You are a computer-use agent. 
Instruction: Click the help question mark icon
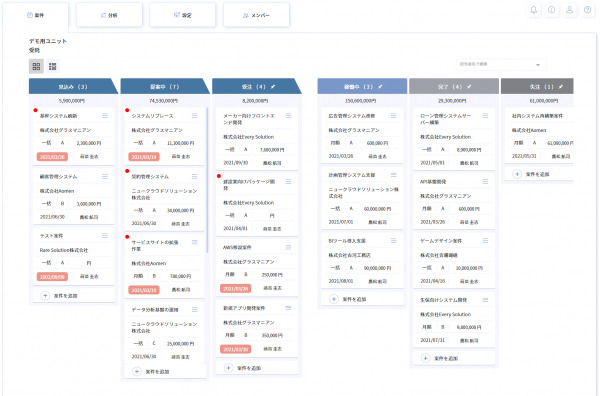tap(587, 10)
